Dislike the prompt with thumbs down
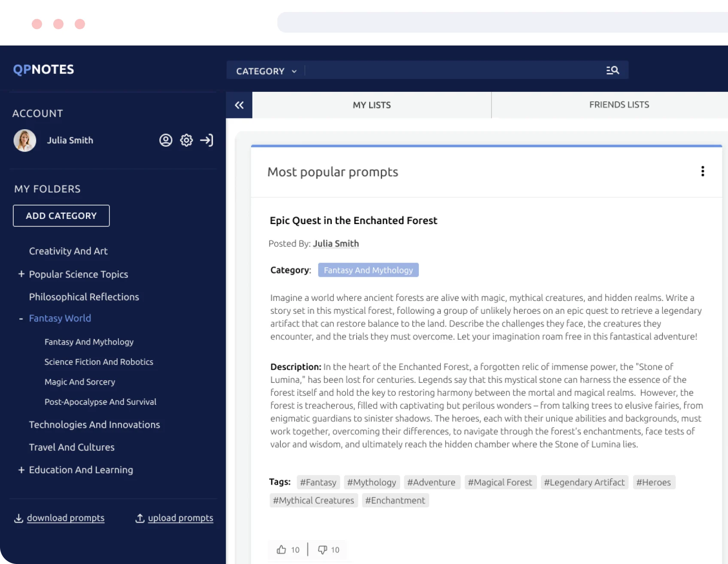This screenshot has width=728, height=564. (322, 550)
